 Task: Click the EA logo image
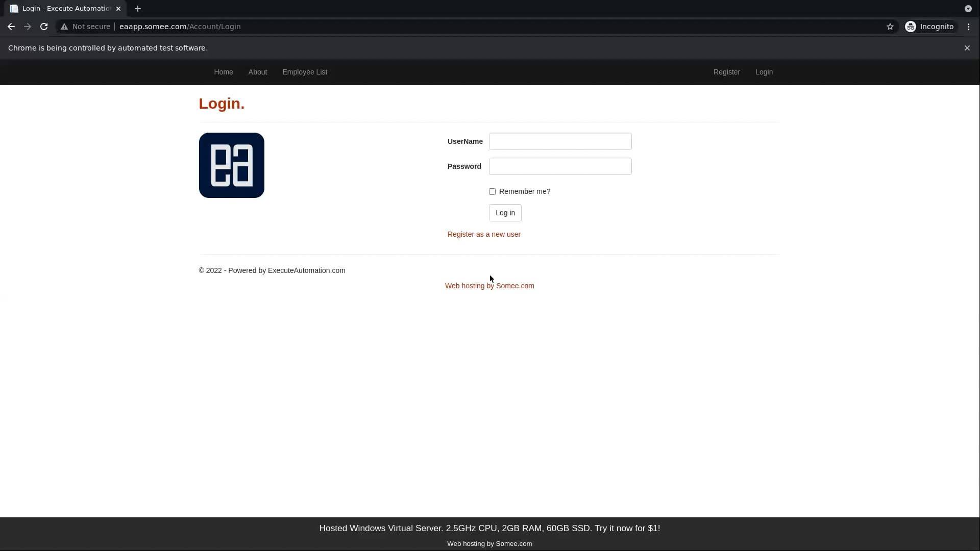(x=232, y=165)
